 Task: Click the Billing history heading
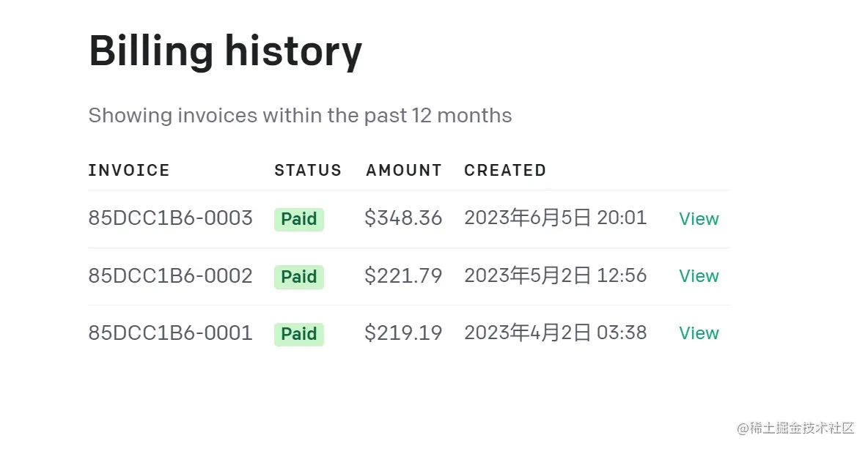[225, 51]
